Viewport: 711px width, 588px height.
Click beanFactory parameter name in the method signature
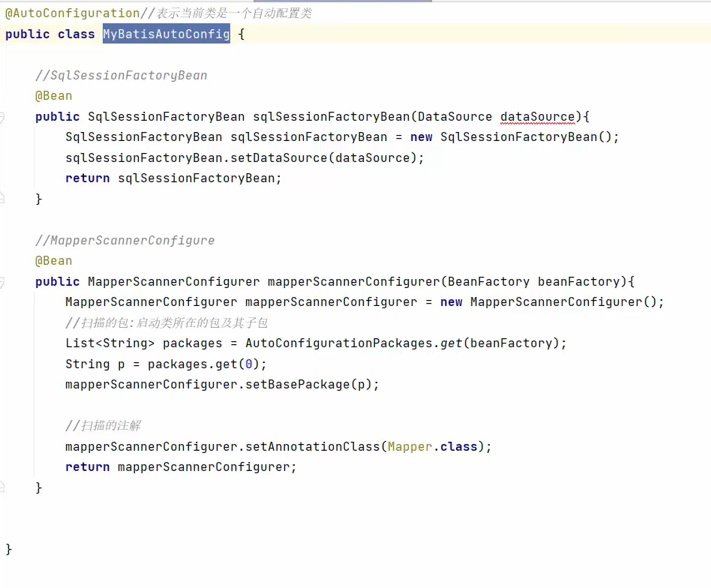[x=578, y=281]
